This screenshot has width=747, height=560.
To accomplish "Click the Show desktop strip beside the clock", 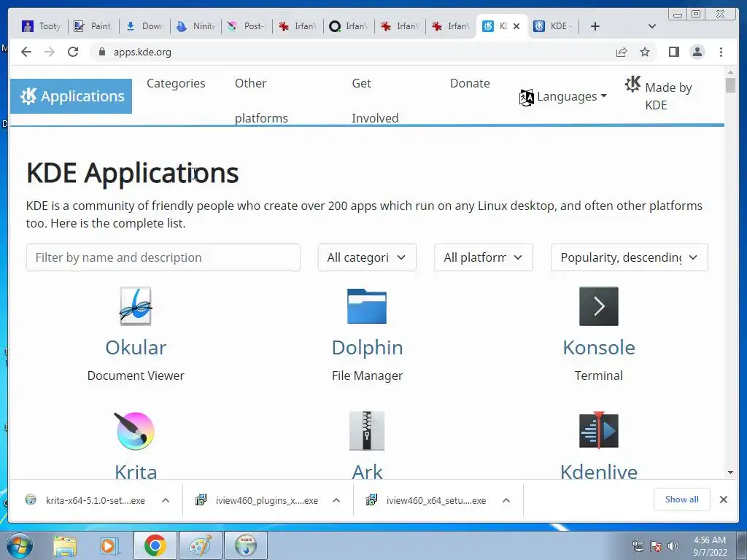I will point(741,545).
